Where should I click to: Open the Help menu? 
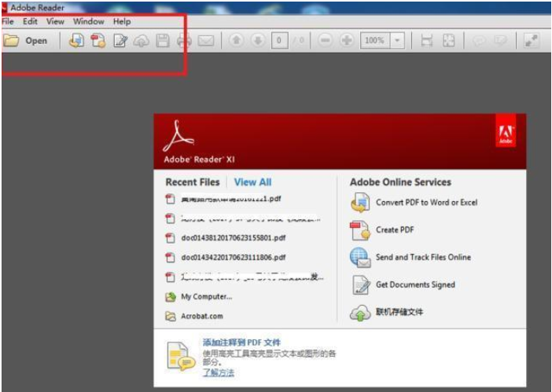[x=122, y=21]
